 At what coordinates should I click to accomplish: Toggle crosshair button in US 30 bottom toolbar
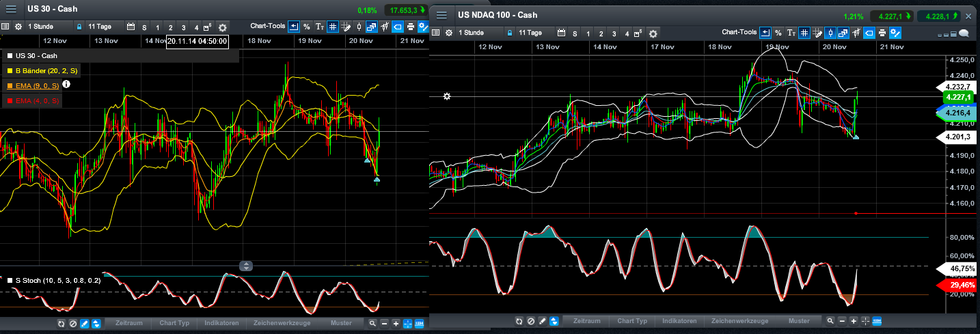click(x=407, y=323)
